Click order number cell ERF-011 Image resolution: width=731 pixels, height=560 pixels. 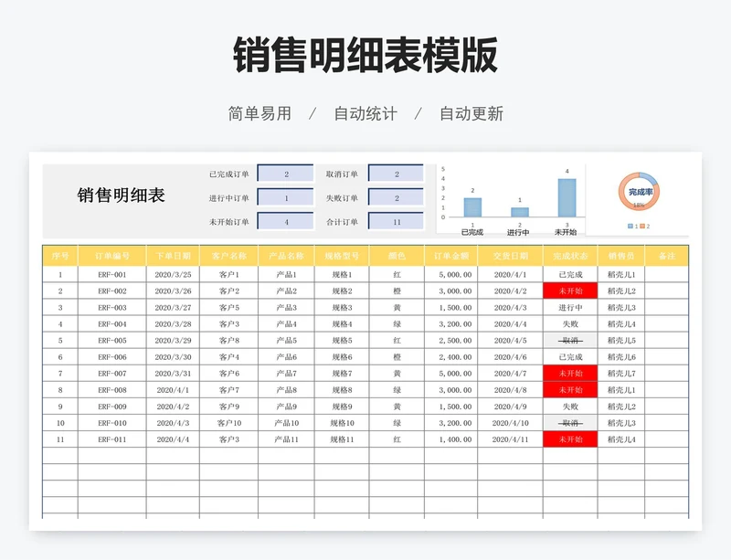pos(111,439)
